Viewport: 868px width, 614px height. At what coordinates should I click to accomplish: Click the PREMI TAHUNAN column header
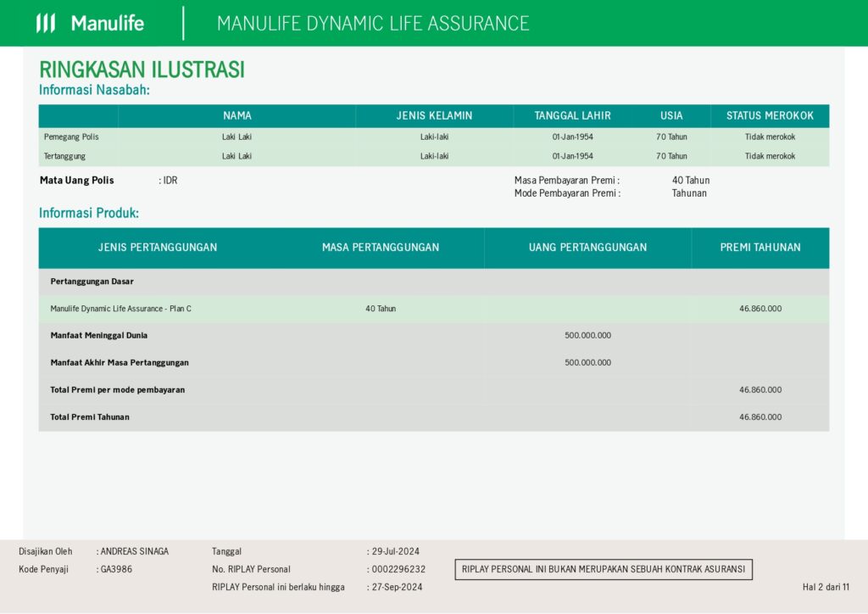[x=760, y=248]
